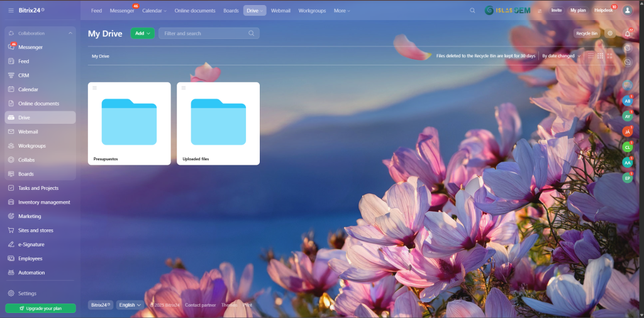Viewport: 644px width, 318px height.
Task: Open the English language selector
Action: click(130, 305)
